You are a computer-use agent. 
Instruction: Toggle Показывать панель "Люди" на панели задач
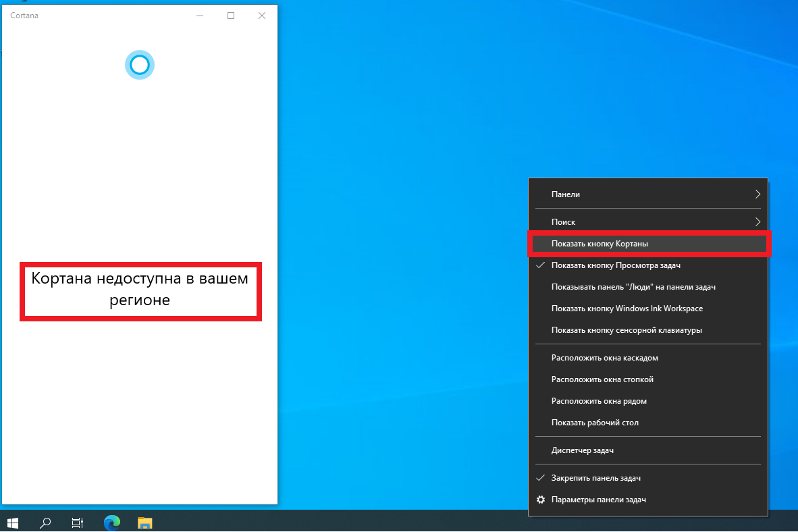[648, 287]
